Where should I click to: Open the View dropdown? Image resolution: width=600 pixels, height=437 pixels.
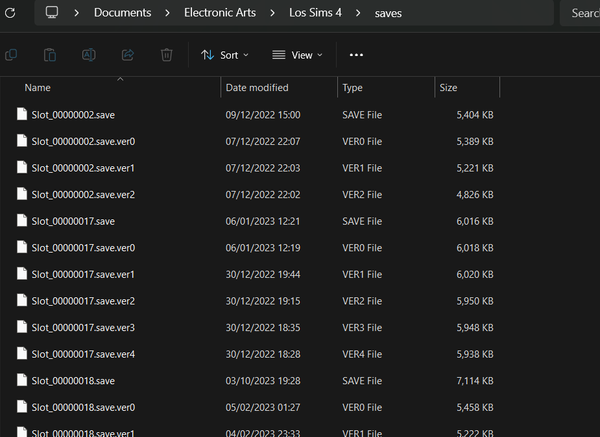click(x=297, y=55)
